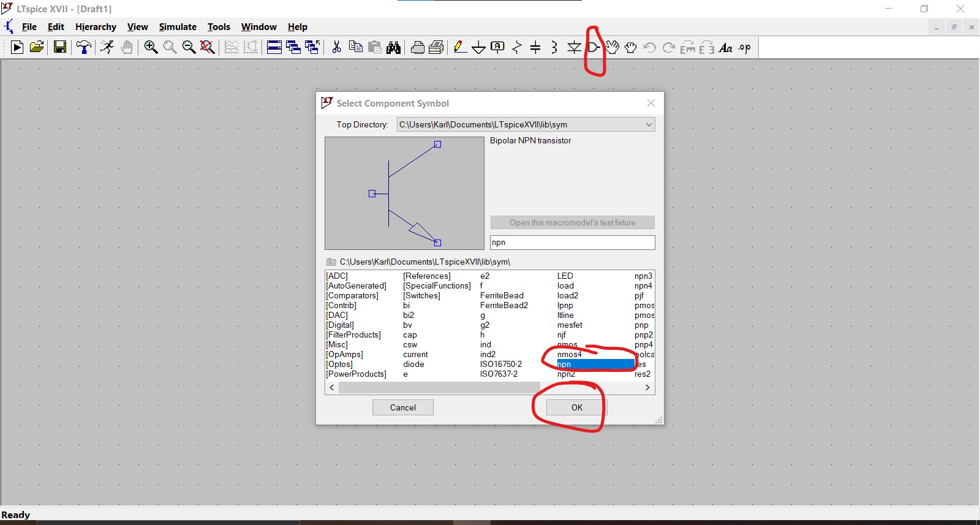Click the SPICE directive '.op' icon
Image resolution: width=980 pixels, height=525 pixels.
click(x=745, y=47)
